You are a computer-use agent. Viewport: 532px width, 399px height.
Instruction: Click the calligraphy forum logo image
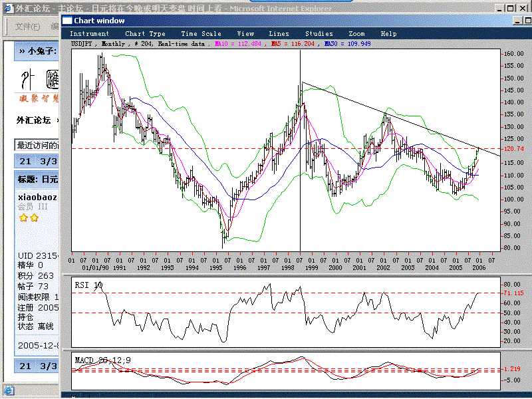click(x=39, y=85)
